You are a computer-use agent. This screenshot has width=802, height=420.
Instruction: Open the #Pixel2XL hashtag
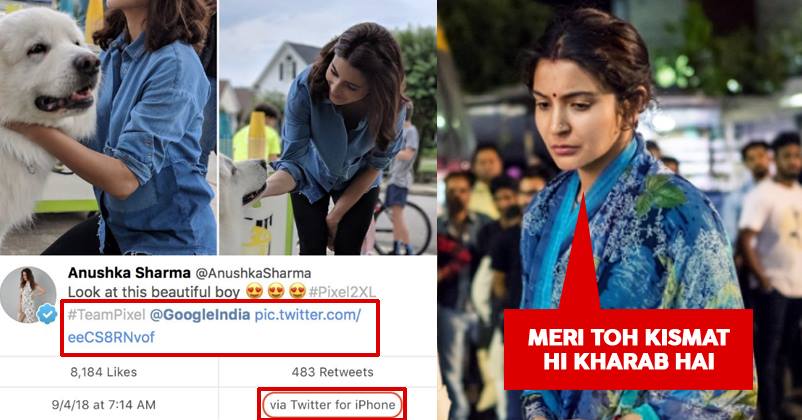click(342, 292)
